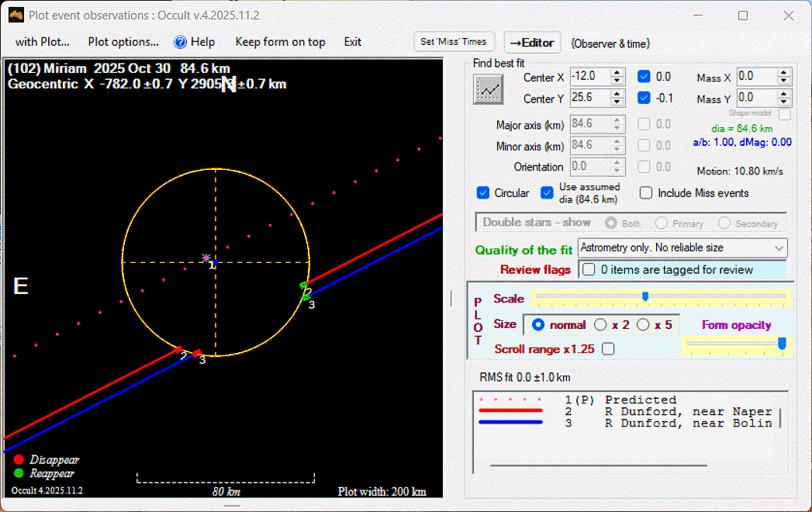
Task: Decrease Mass Y value with down arrow
Action: [785, 102]
